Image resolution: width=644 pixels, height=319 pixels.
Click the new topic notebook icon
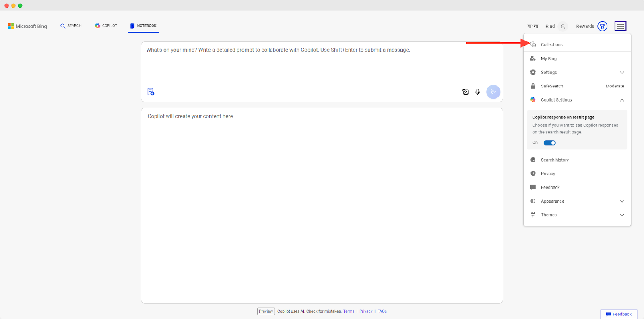(151, 92)
